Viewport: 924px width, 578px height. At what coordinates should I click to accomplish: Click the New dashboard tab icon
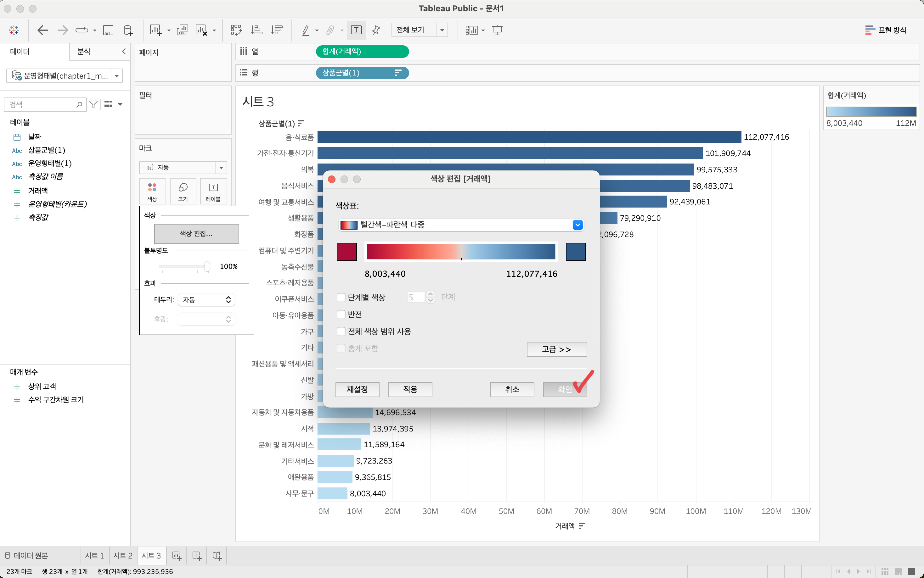pos(197,555)
